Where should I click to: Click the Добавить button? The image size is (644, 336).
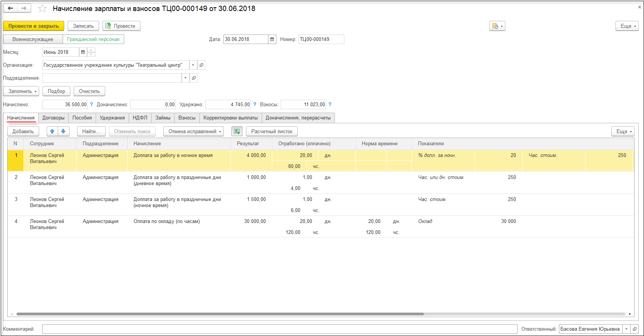[x=23, y=131]
